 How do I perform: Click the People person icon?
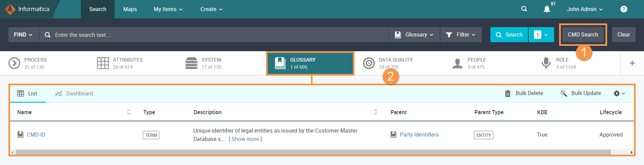[x=458, y=63]
